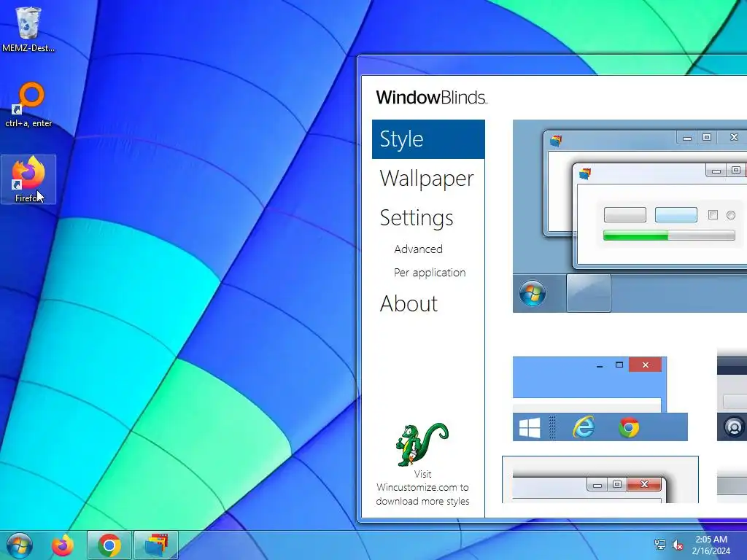Select the ctrl+a, enter desktop shortcut

click(28, 105)
